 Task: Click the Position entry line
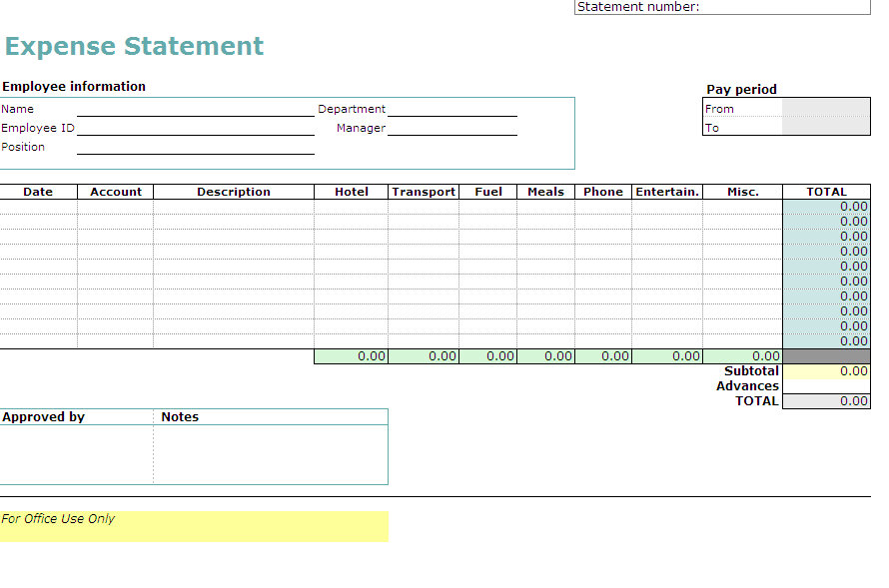(x=196, y=148)
